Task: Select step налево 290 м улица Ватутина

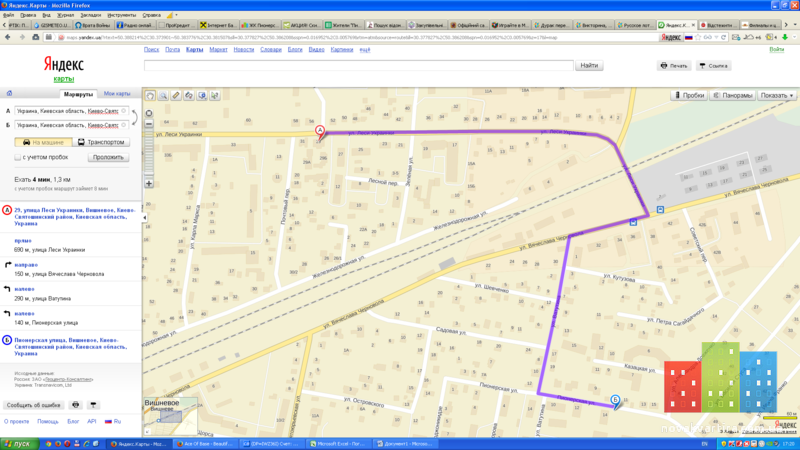Action: (71, 293)
